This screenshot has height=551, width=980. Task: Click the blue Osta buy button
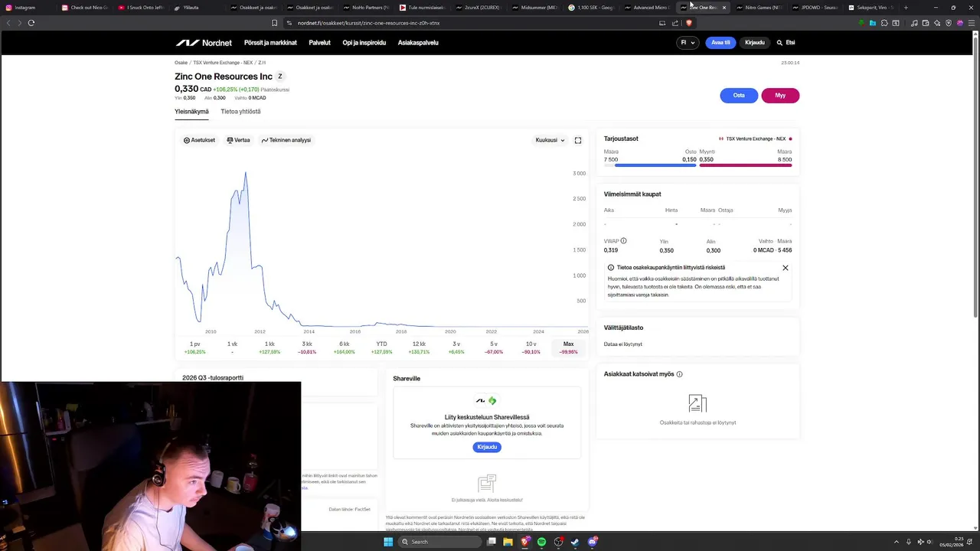[x=739, y=96]
